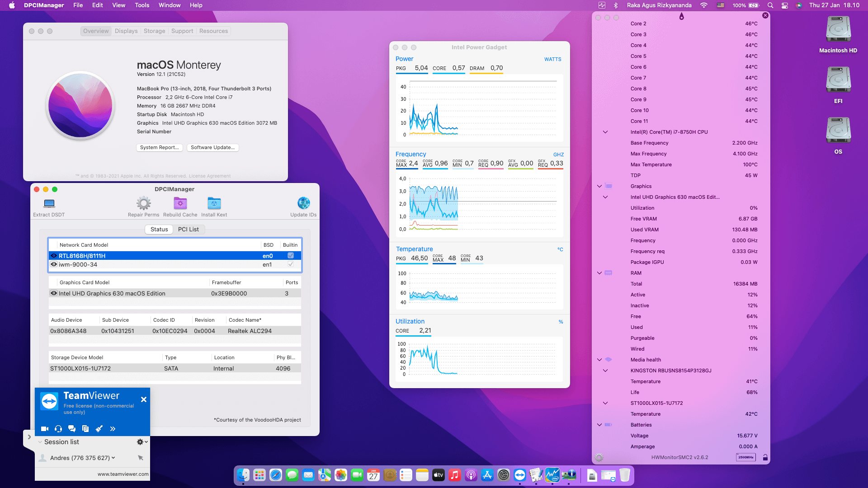Image resolution: width=868 pixels, height=488 pixels.
Task: Click the Realtek ALC294 codec cell
Action: (x=250, y=331)
